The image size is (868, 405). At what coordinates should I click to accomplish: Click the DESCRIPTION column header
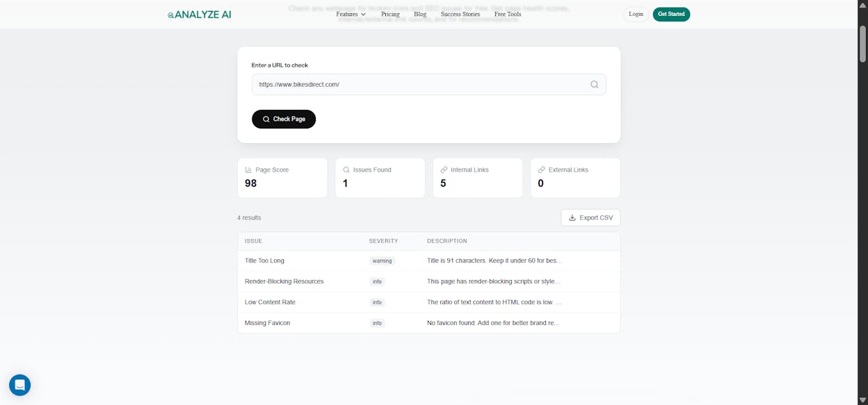[447, 241]
